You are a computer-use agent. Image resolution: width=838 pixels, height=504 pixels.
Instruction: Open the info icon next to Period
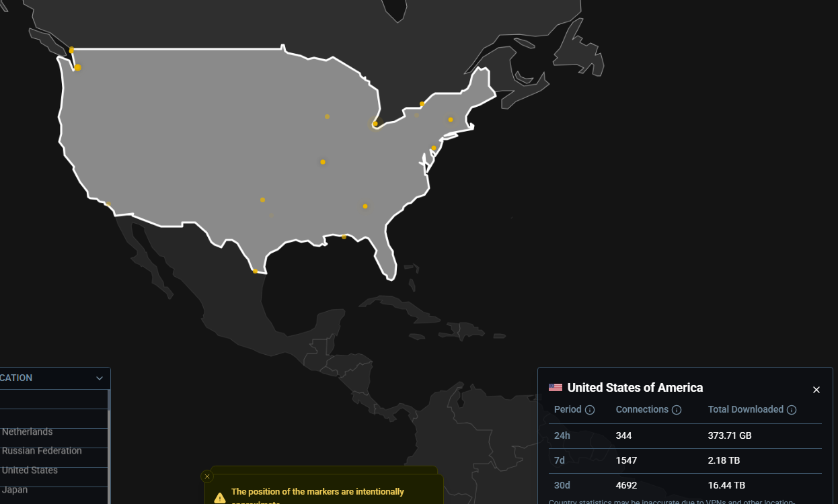click(x=590, y=410)
